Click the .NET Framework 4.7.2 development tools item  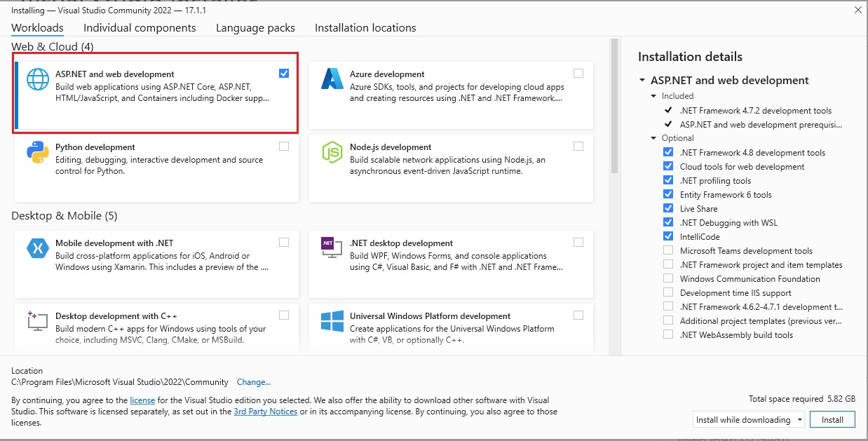click(x=756, y=110)
